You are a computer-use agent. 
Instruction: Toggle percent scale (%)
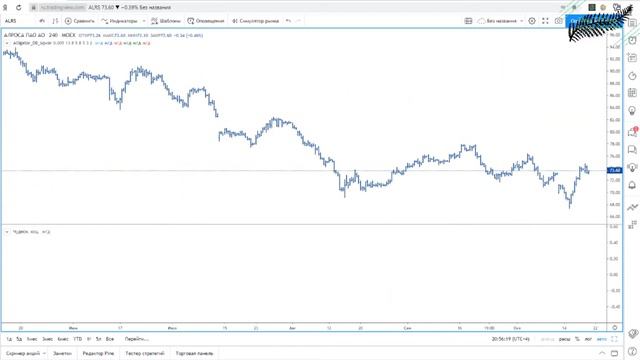pos(577,339)
